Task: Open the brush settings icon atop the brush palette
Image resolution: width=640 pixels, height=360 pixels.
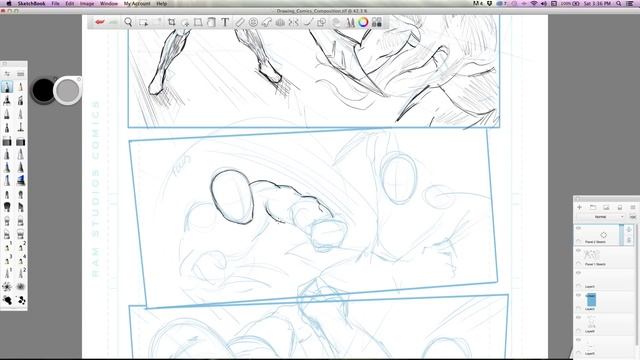Action: click(7, 74)
